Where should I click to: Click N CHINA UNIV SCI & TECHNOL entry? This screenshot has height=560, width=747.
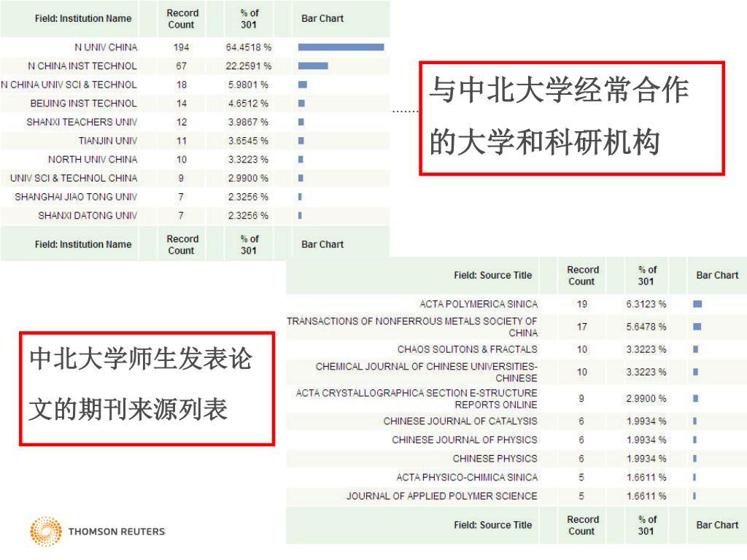click(x=69, y=85)
